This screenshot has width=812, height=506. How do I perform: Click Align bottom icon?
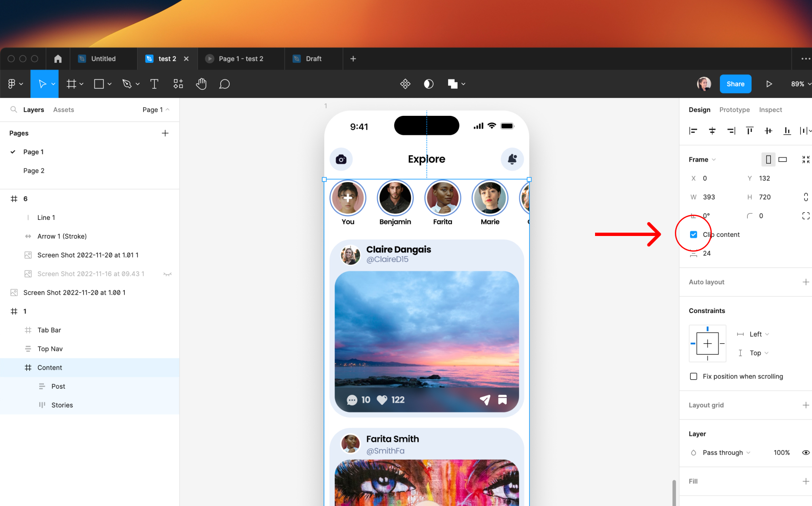(x=787, y=131)
